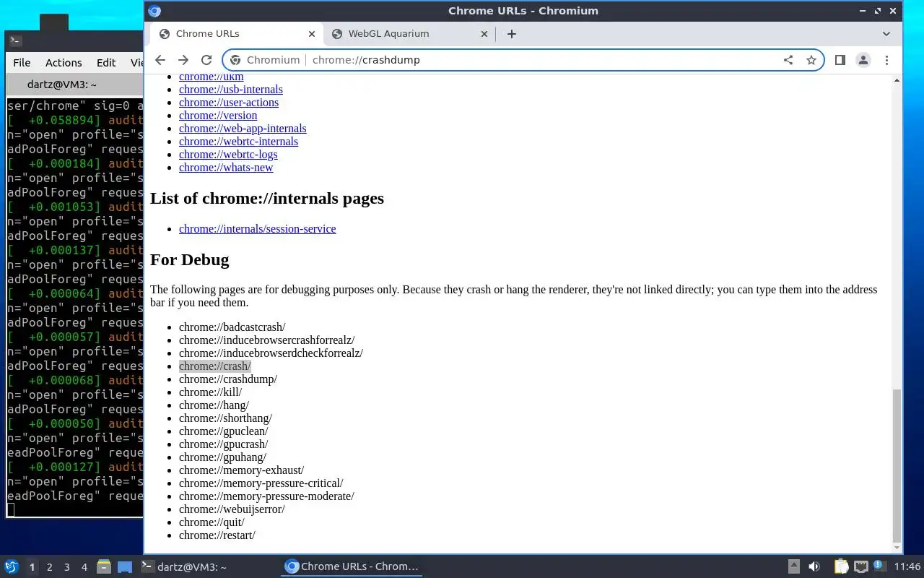
Task: Click the chrome://restart/ list entry
Action: tap(217, 535)
